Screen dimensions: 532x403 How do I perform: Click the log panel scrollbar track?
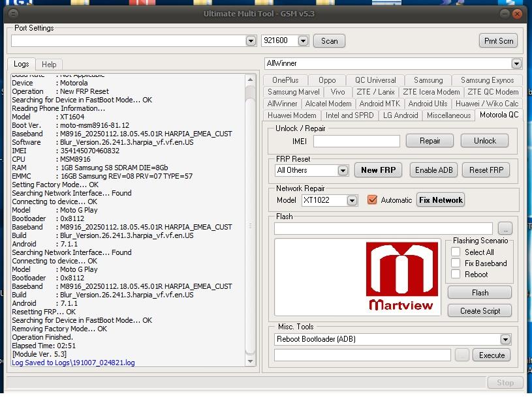tap(251, 220)
